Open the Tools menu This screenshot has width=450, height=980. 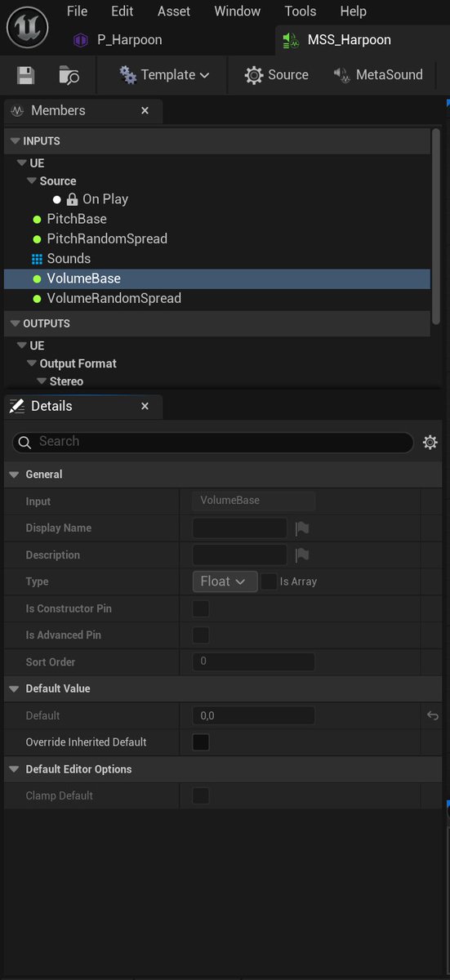point(301,11)
